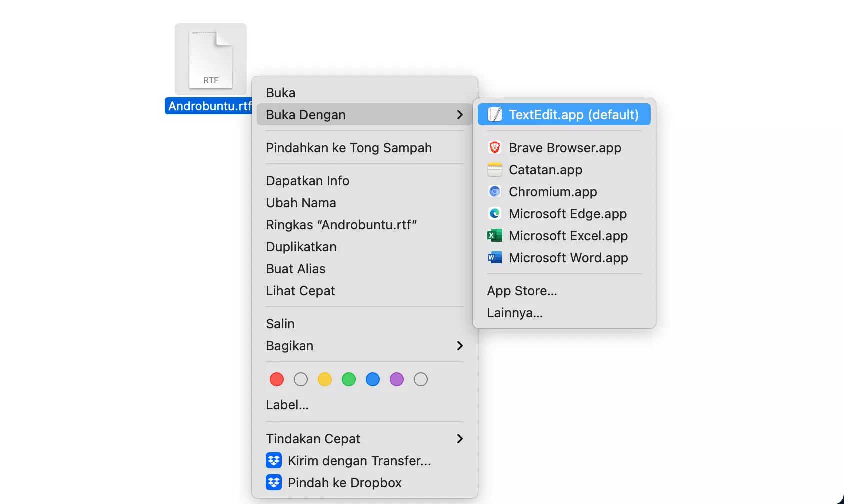
Task: Open App Store from the submenu
Action: [x=522, y=290]
